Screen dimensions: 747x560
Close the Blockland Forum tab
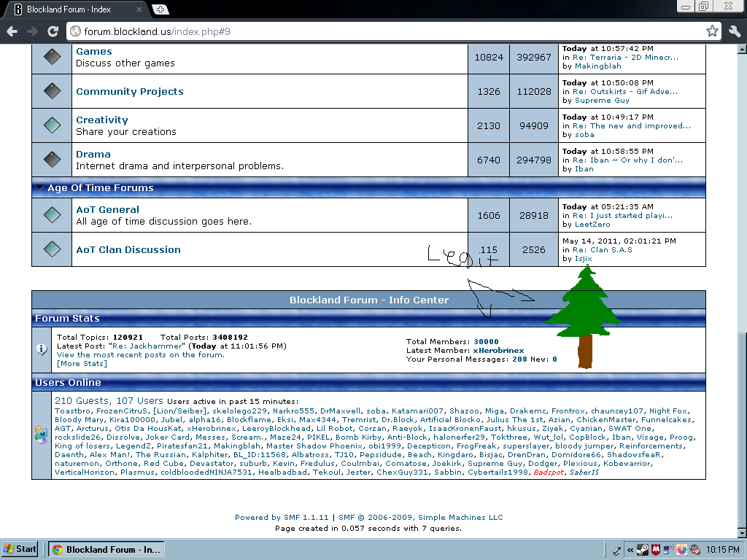139,9
